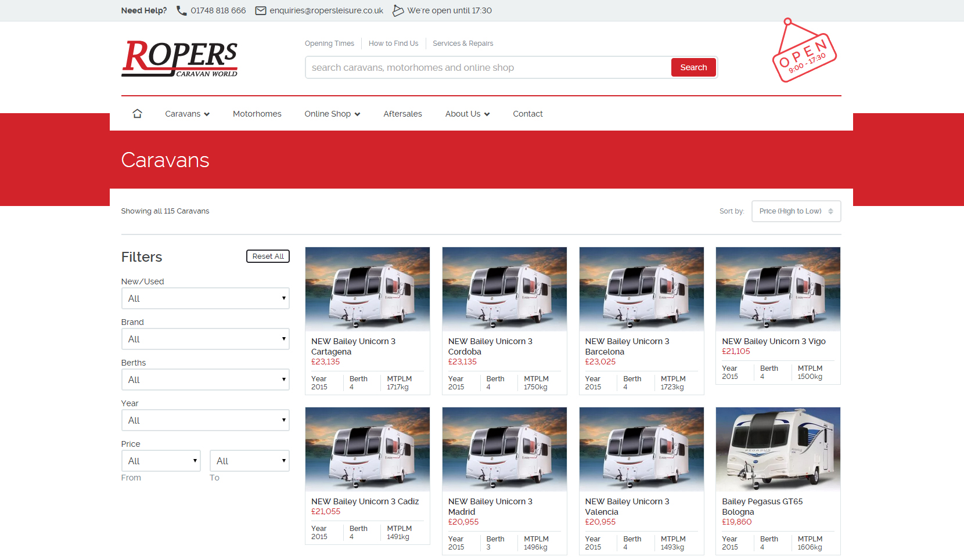Click the 'We're open until 17:30' text
This screenshot has height=560, width=964.
point(449,10)
